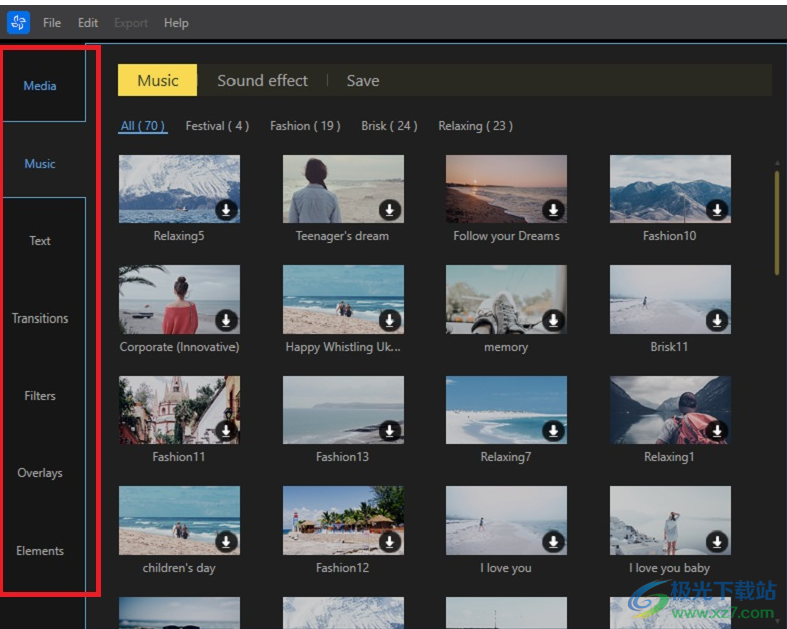The image size is (787, 629).
Task: Select the Fashion11 church thumbnail
Action: coord(179,410)
